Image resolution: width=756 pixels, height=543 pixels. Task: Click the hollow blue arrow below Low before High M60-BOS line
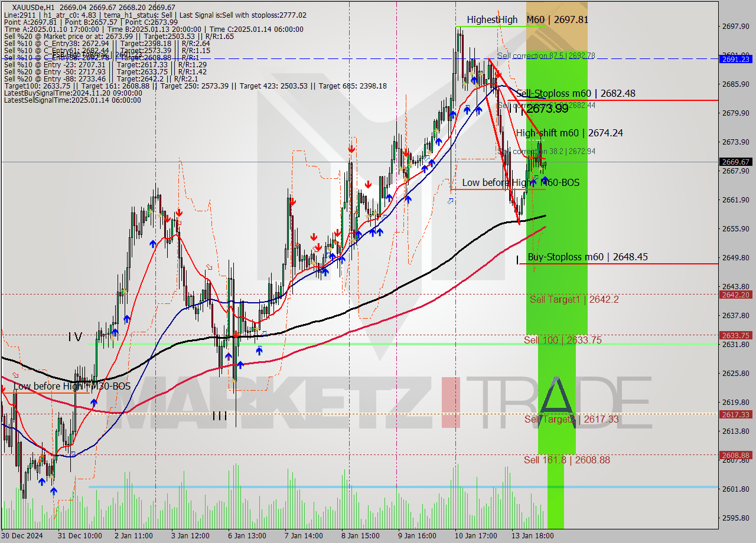(451, 201)
